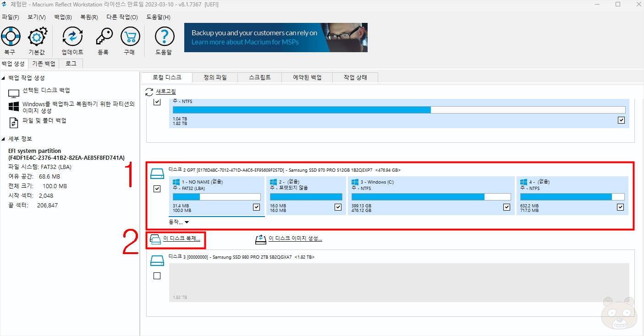Open the 정의 파일 tab
Viewport: 644px width, 336px height.
pyautogui.click(x=215, y=77)
